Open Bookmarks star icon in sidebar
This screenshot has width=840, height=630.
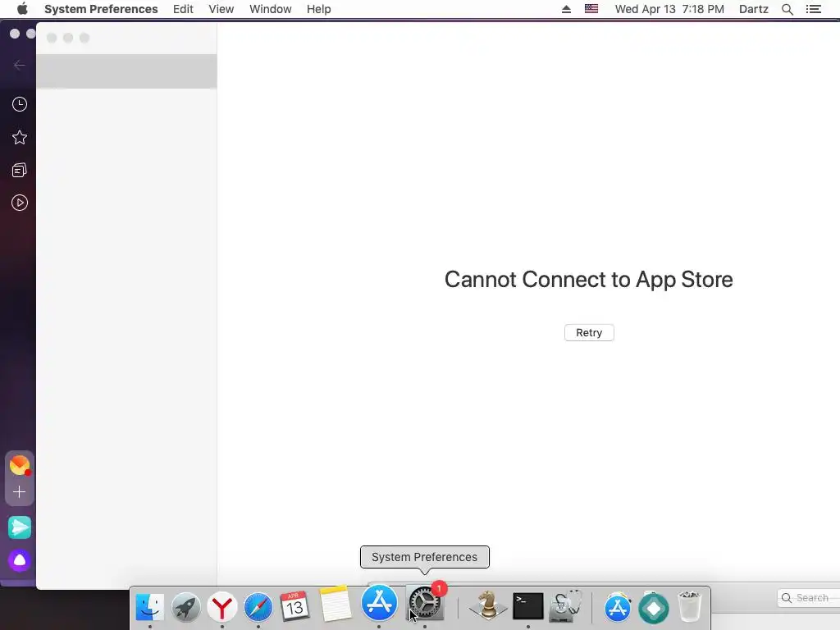[20, 138]
